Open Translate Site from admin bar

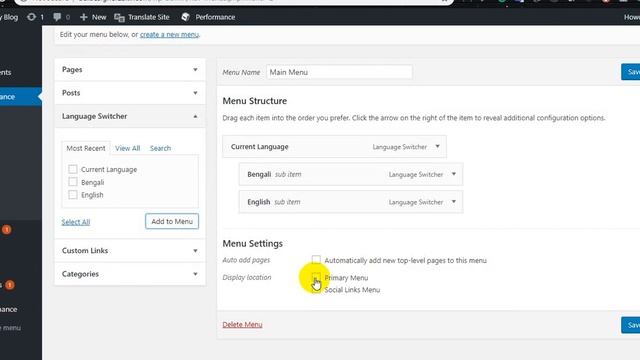pyautogui.click(x=142, y=17)
